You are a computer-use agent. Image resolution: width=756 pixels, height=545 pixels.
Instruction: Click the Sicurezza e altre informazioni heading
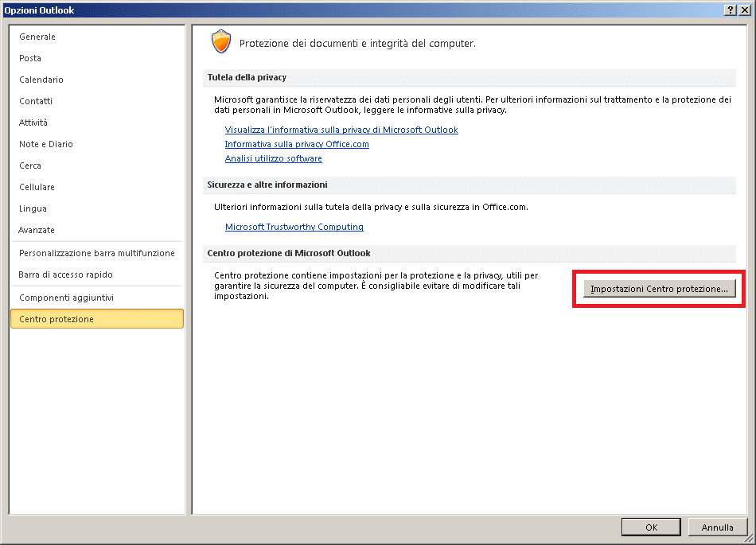[267, 185]
